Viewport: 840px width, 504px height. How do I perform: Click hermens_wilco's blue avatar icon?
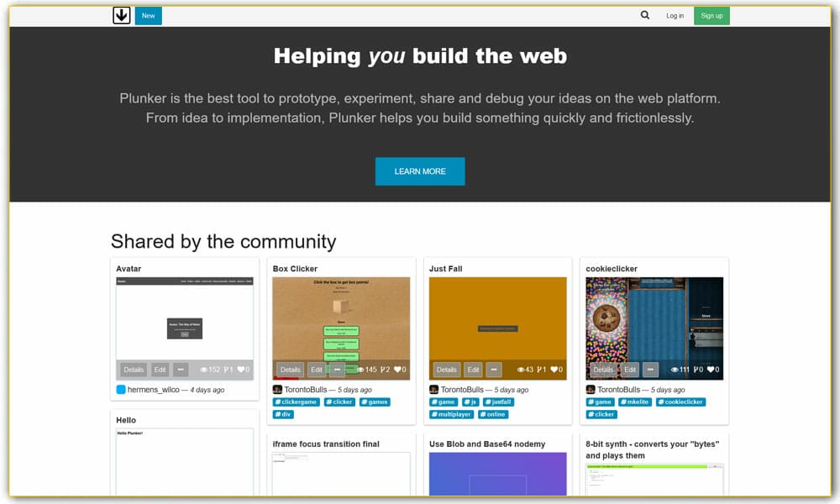pyautogui.click(x=121, y=390)
